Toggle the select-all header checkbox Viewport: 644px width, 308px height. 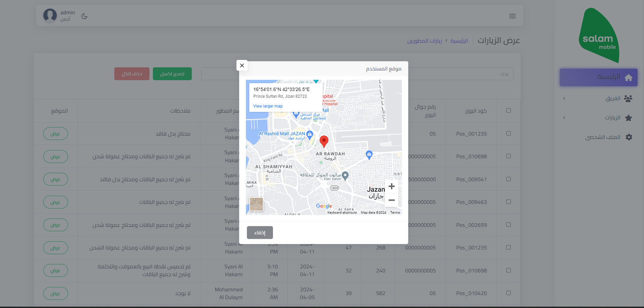(508, 111)
